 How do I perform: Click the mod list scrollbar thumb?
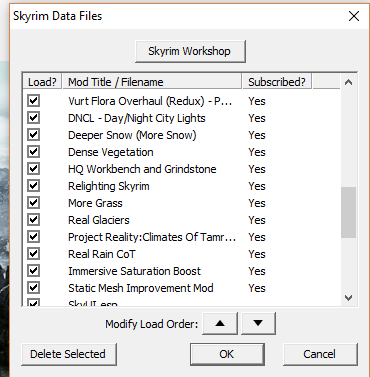pyautogui.click(x=348, y=212)
